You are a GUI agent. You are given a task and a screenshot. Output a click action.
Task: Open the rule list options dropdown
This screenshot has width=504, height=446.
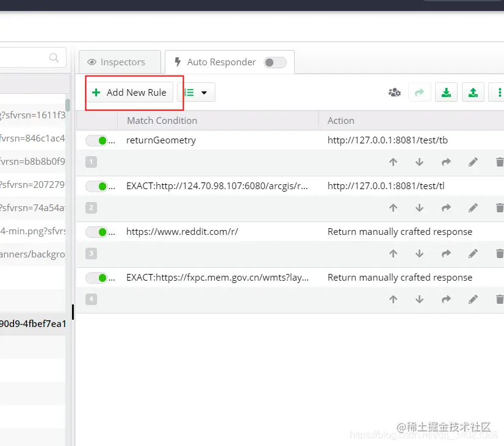pyautogui.click(x=196, y=93)
